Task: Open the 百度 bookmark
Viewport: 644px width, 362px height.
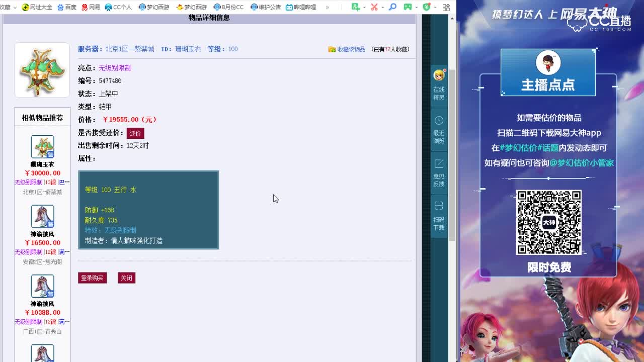Action: [67, 7]
